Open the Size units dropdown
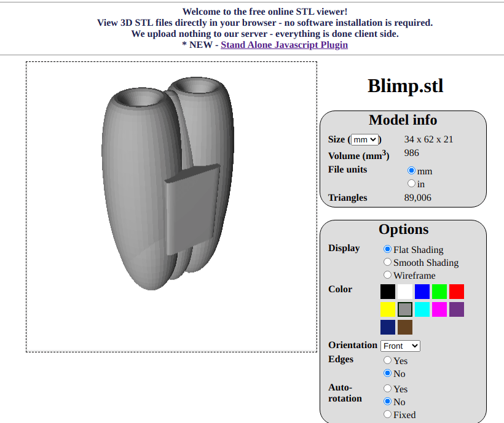 (x=365, y=140)
